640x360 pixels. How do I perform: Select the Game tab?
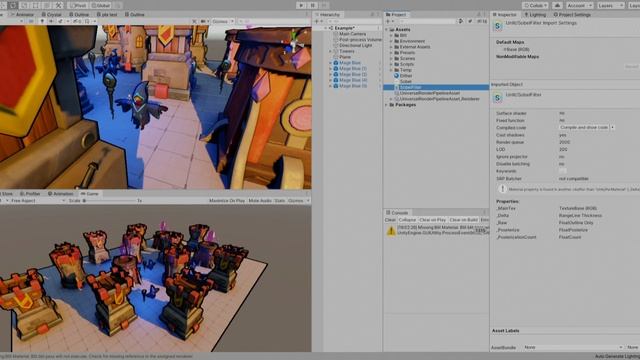pyautogui.click(x=89, y=193)
